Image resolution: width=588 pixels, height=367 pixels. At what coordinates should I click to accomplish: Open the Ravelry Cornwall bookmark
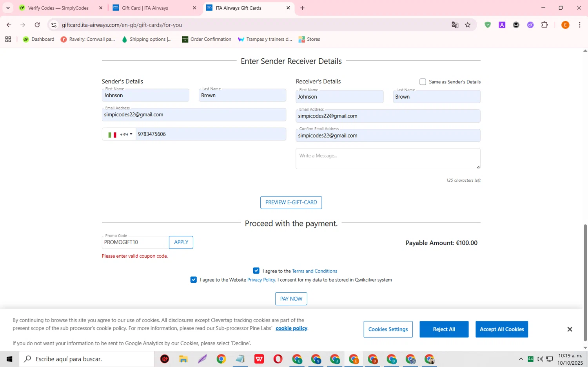pos(88,39)
